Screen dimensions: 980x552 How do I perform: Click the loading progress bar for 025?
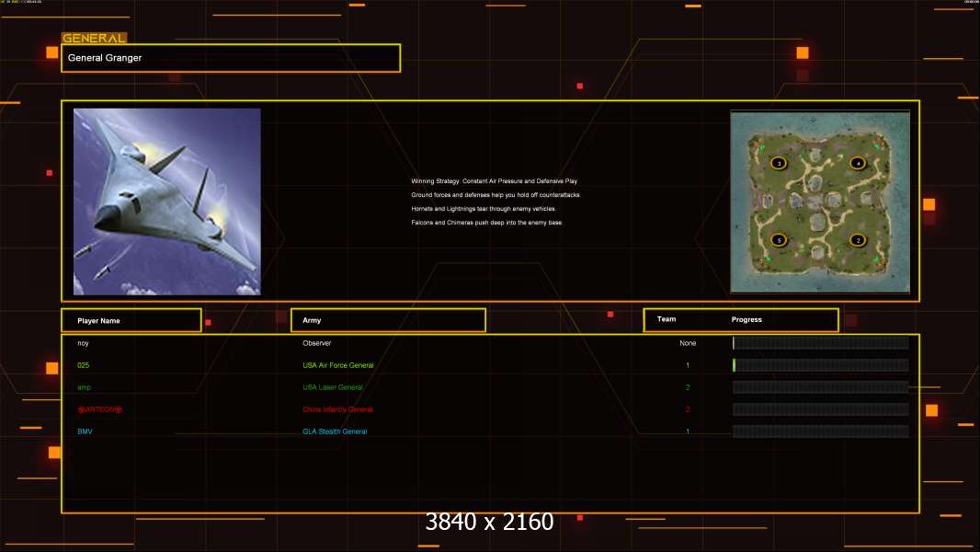point(821,365)
